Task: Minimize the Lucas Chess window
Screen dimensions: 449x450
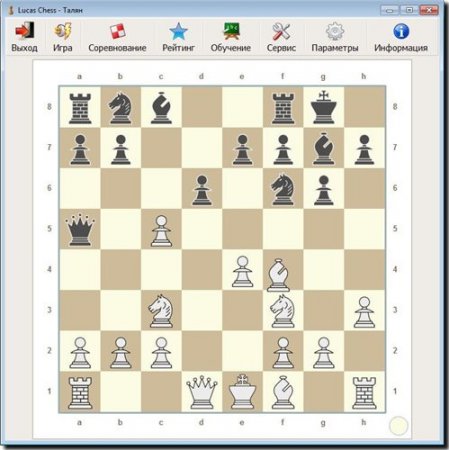Action: pos(389,10)
